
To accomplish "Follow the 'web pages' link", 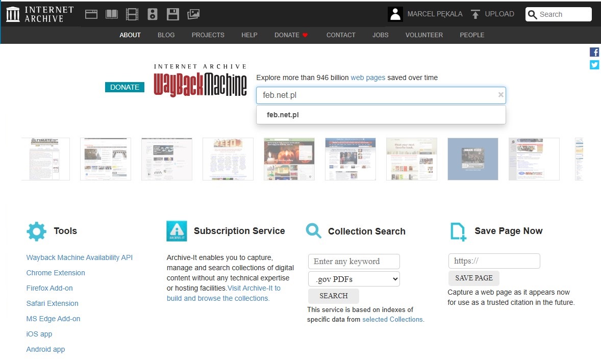I will click(x=368, y=77).
